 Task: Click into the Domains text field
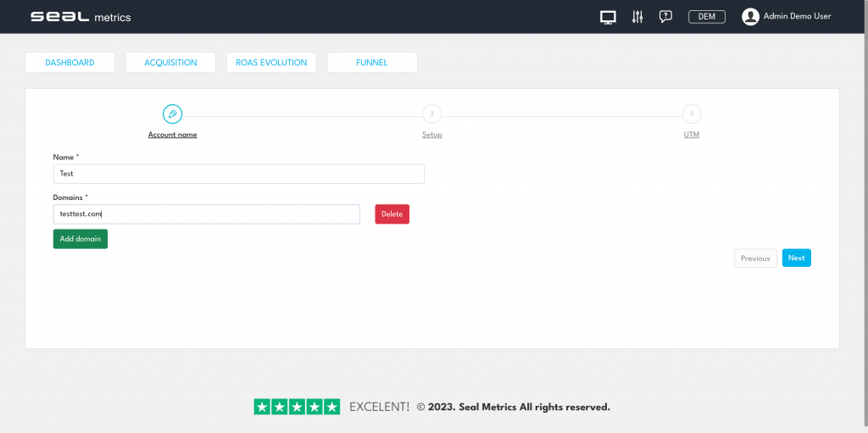[206, 214]
